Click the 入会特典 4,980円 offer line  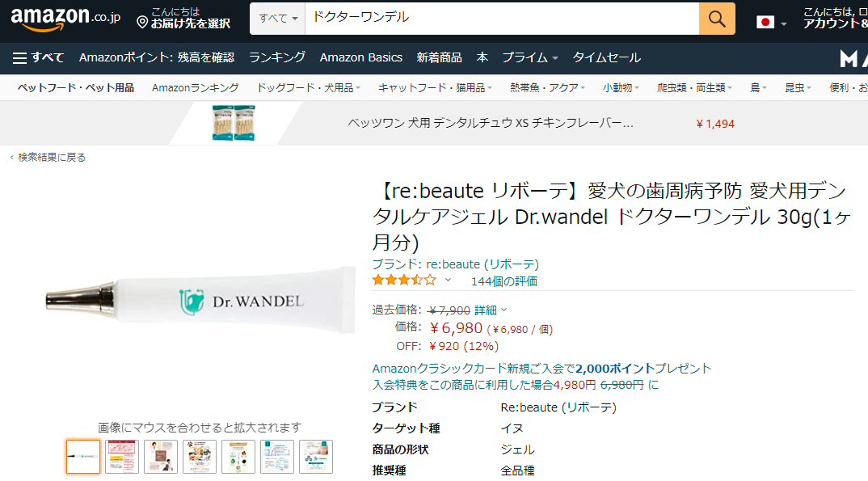pyautogui.click(x=516, y=385)
